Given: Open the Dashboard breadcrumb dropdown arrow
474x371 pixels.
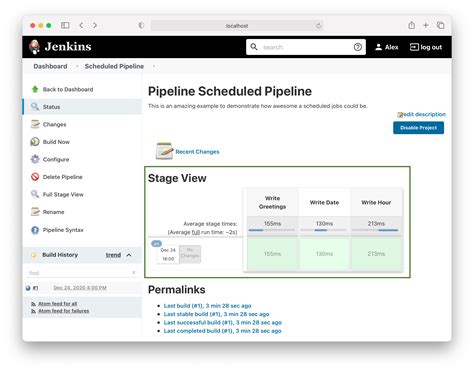Looking at the screenshot, I should [77, 66].
